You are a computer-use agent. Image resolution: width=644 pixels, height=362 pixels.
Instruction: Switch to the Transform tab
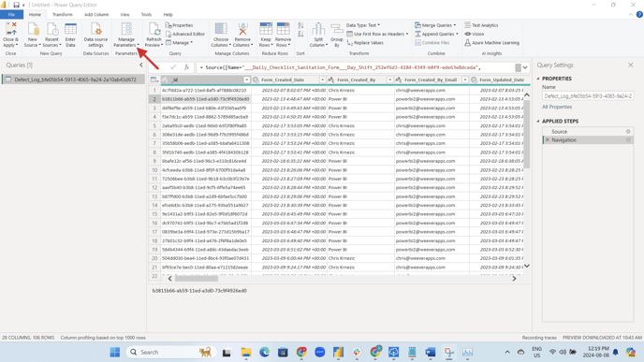63,14
